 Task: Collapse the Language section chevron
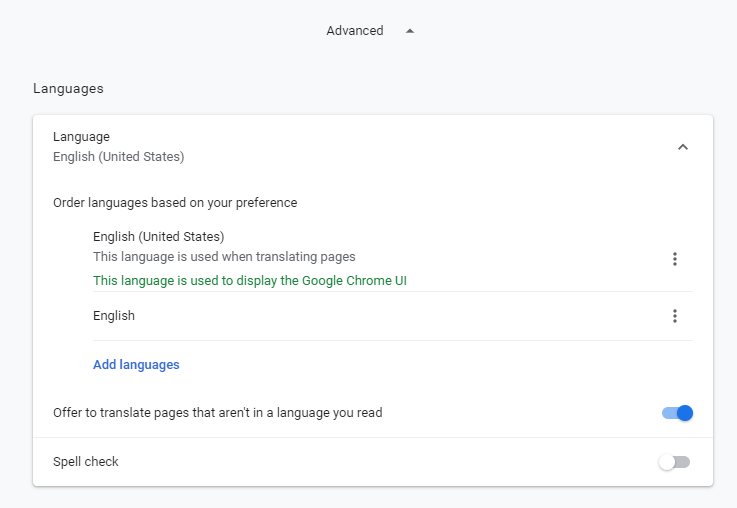click(683, 147)
